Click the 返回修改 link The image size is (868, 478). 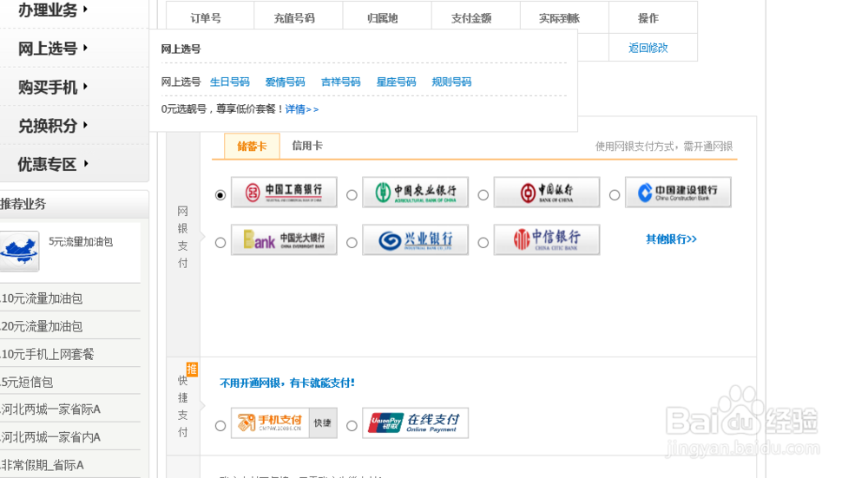pyautogui.click(x=648, y=48)
